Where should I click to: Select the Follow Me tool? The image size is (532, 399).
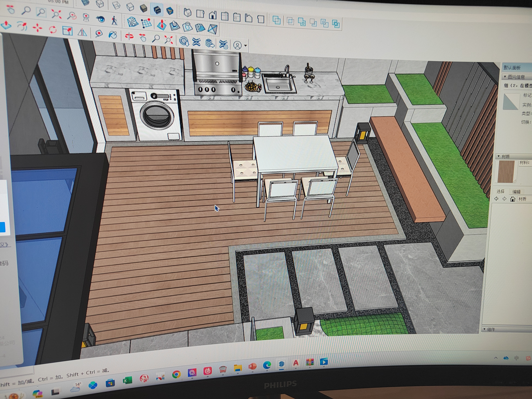coord(22,26)
